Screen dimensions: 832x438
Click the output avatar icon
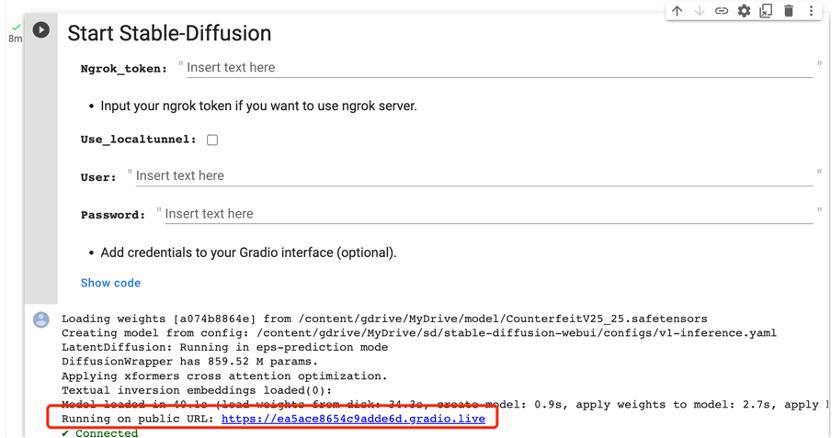pos(41,319)
